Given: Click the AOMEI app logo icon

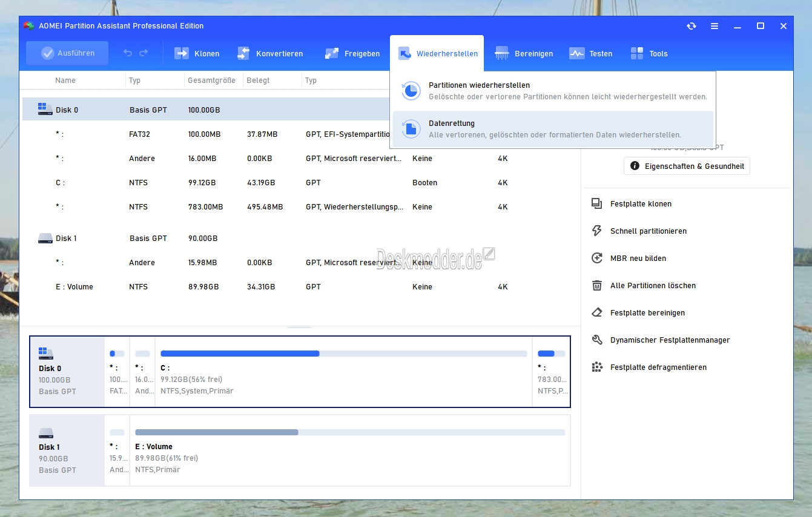Looking at the screenshot, I should click(x=28, y=26).
